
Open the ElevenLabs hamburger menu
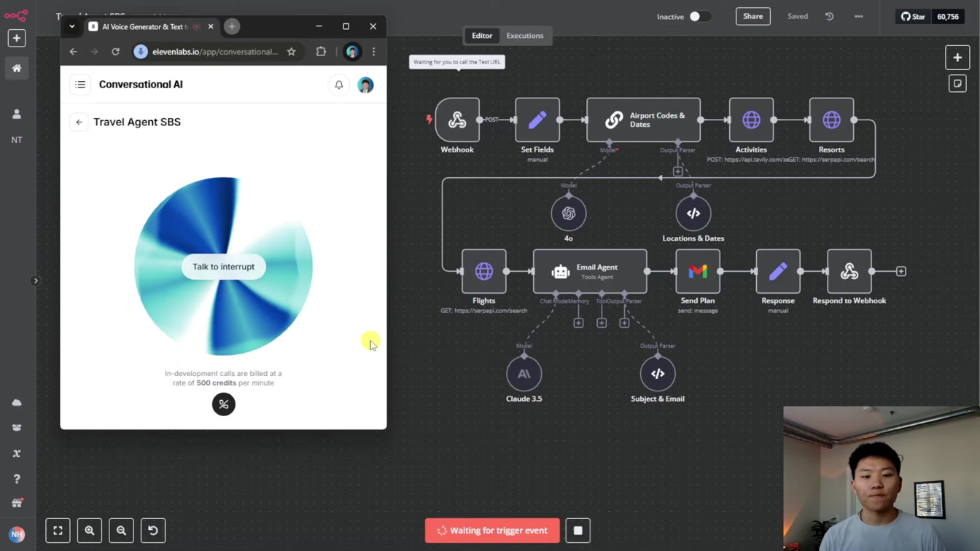click(x=80, y=85)
